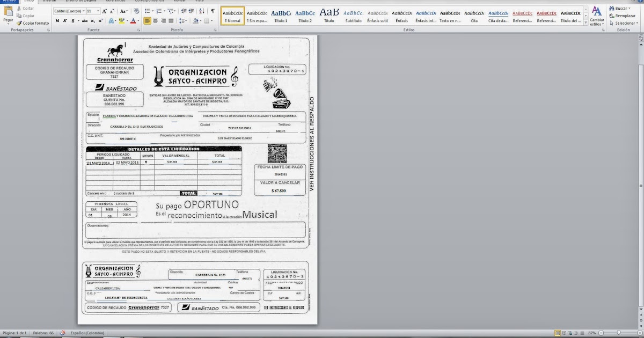Apply superscript formatting

(x=100, y=21)
